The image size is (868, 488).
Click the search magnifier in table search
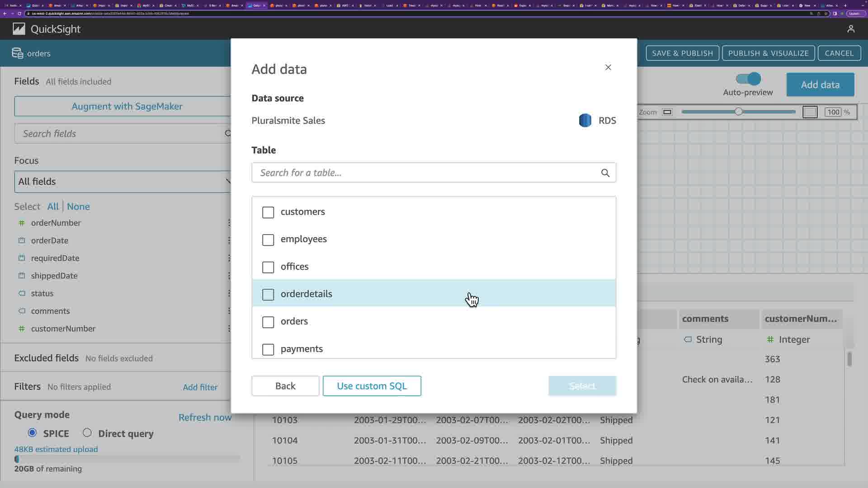click(605, 173)
